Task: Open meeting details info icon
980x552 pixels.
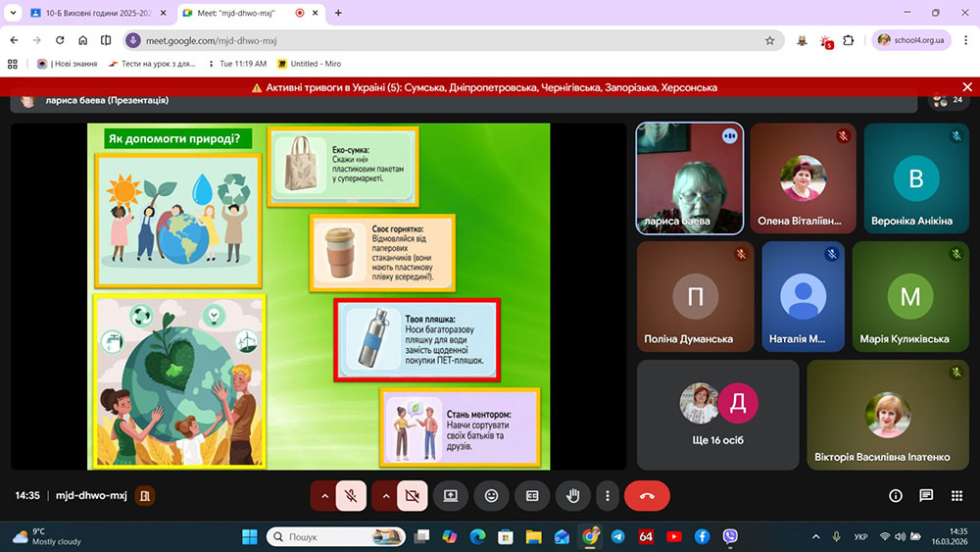Action: click(x=896, y=496)
